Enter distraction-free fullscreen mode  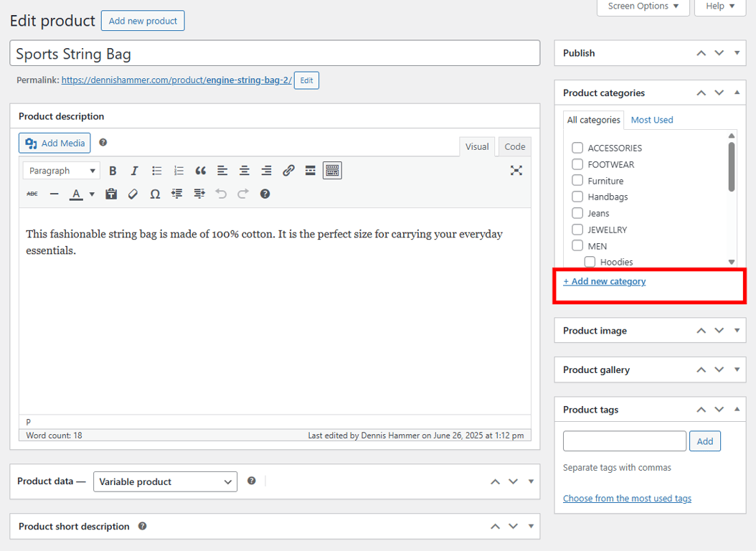(x=516, y=170)
